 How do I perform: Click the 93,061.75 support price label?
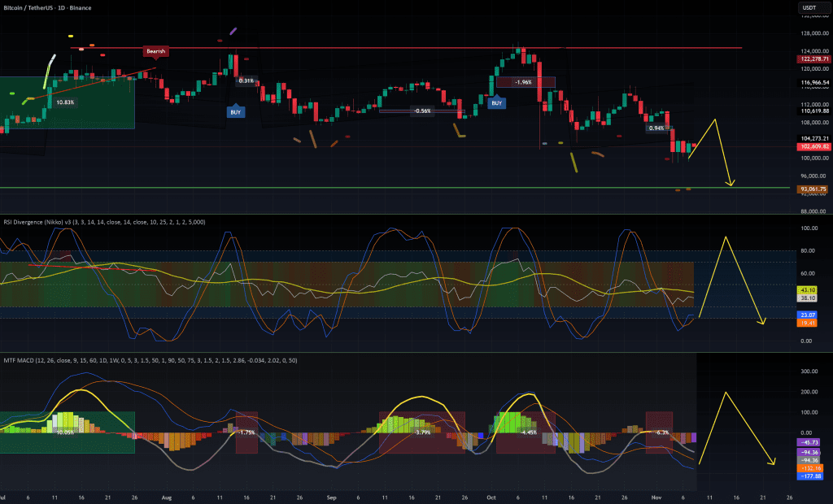click(x=811, y=189)
